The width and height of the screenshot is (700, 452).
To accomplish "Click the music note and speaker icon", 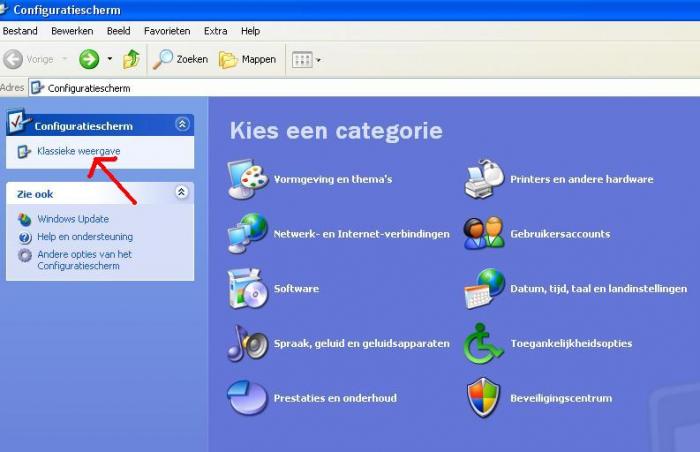I will pyautogui.click(x=247, y=343).
